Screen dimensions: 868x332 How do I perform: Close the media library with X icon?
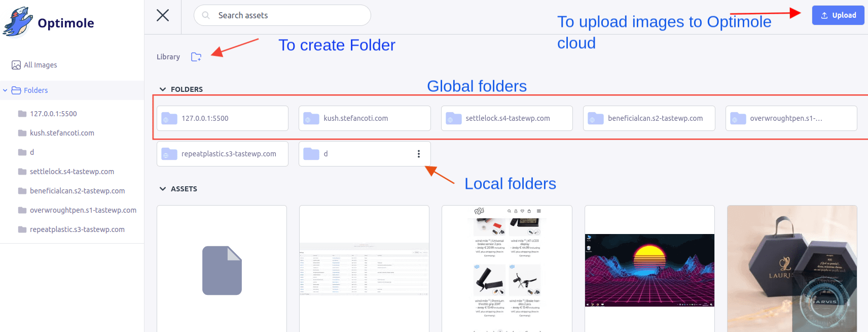coord(163,15)
